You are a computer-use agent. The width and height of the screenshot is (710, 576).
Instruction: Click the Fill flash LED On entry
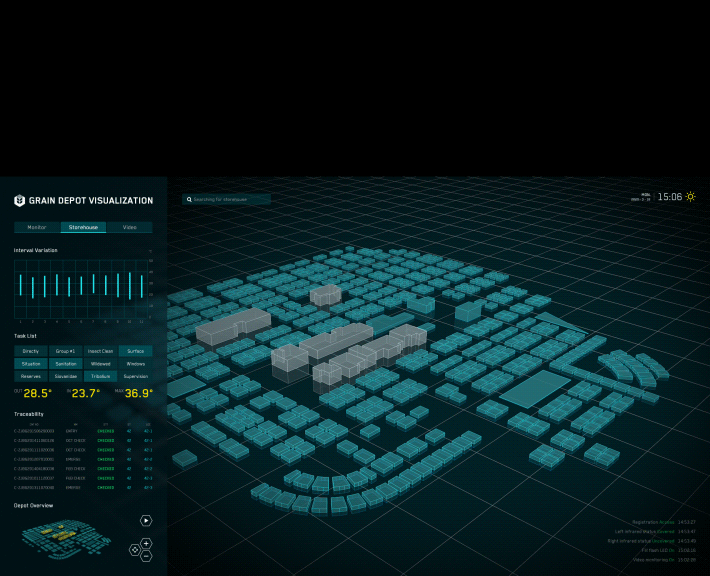(668, 551)
